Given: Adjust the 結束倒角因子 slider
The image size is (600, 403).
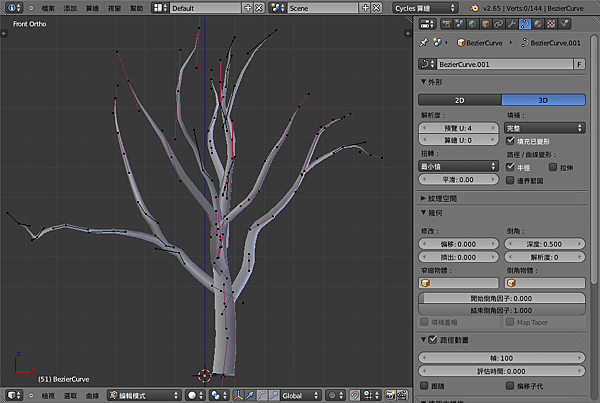Looking at the screenshot, I should tap(502, 310).
